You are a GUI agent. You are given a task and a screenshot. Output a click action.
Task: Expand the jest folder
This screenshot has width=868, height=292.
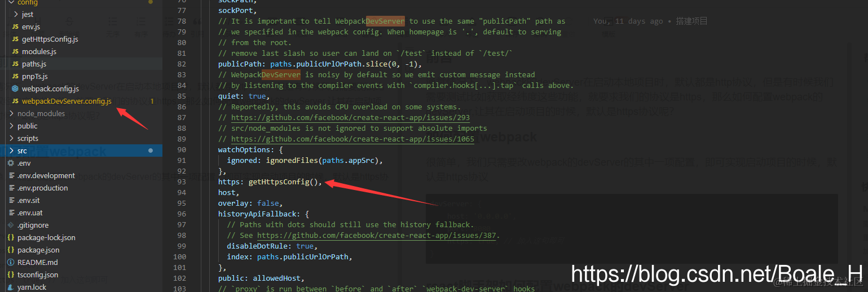(15, 14)
